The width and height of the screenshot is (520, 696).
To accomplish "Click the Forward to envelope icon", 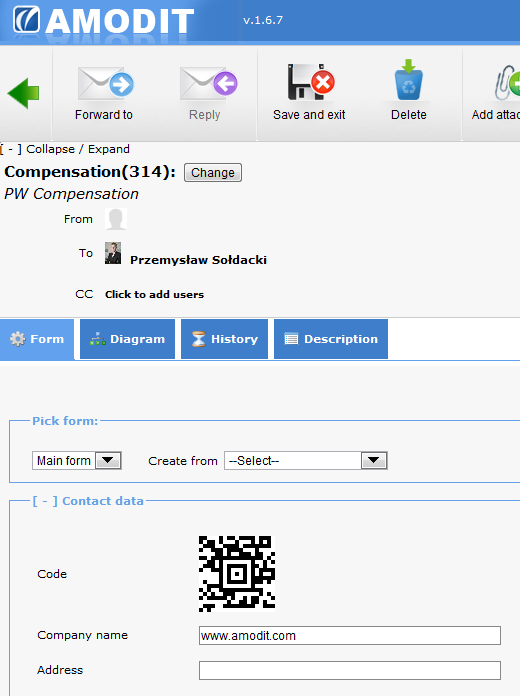I will pos(106,83).
